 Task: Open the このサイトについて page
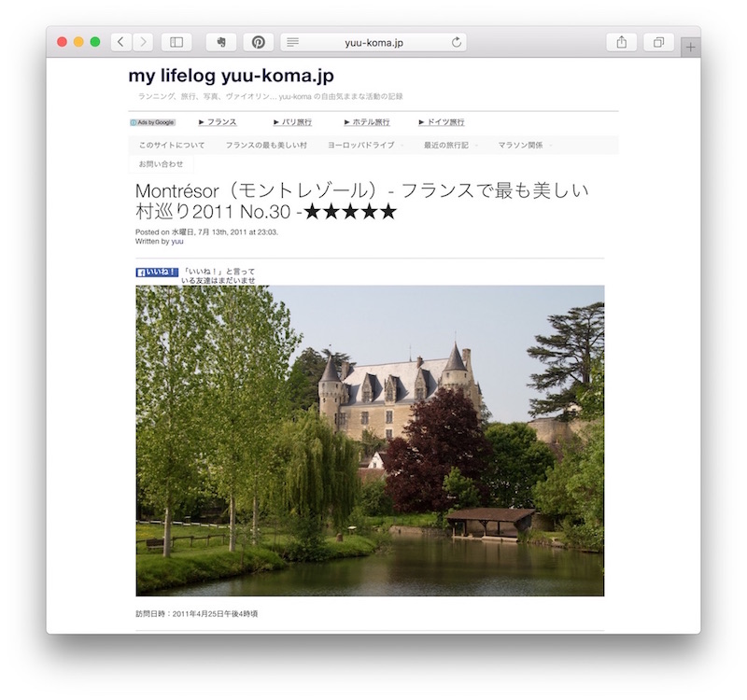coord(172,146)
